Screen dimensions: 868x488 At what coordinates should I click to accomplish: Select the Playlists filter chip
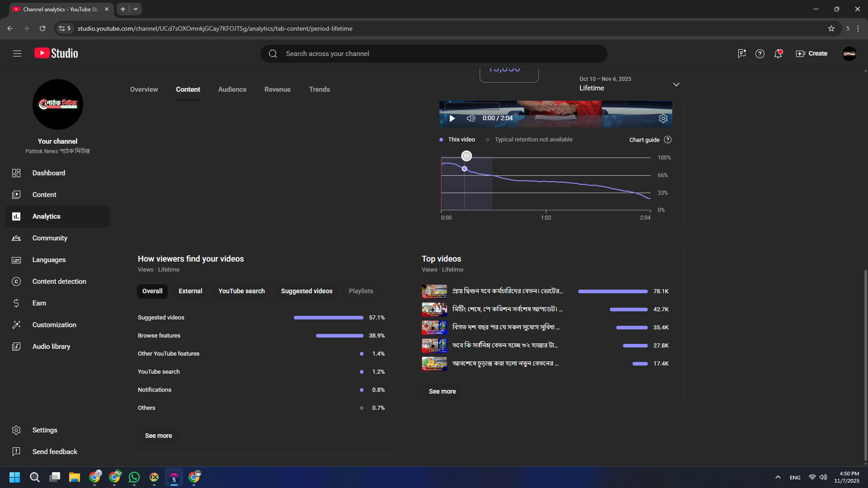[x=361, y=291]
